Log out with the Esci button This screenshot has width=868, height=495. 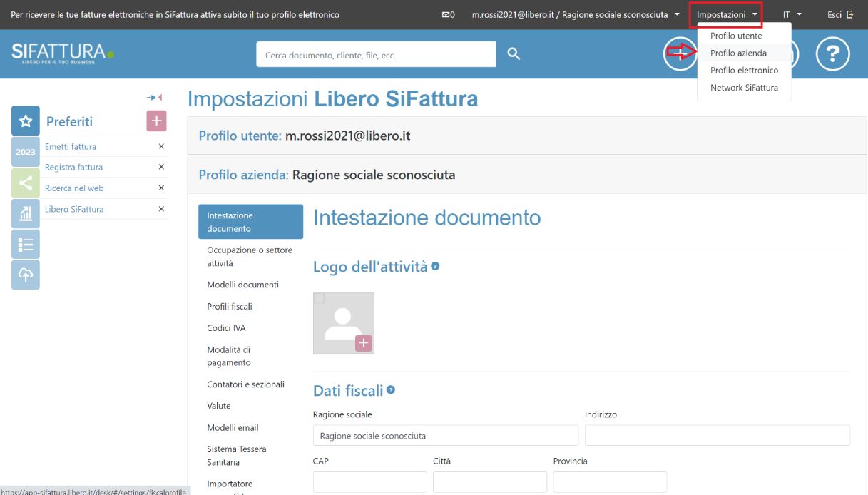840,14
